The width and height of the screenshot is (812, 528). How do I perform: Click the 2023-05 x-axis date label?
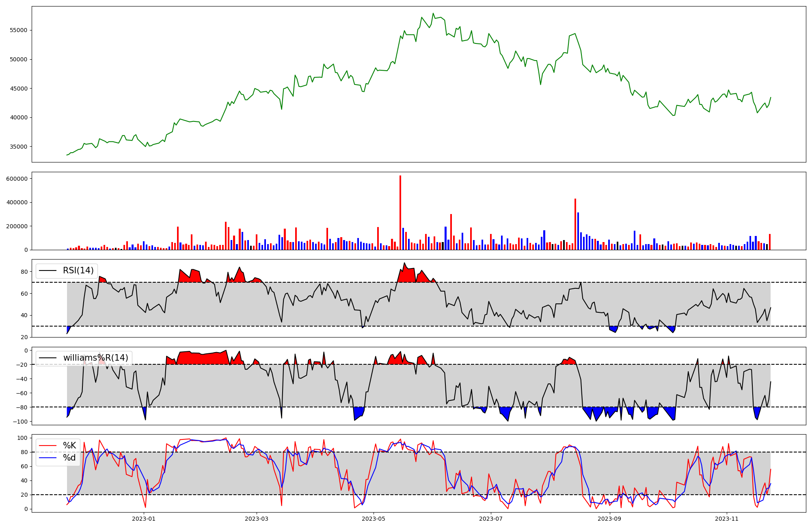click(374, 519)
